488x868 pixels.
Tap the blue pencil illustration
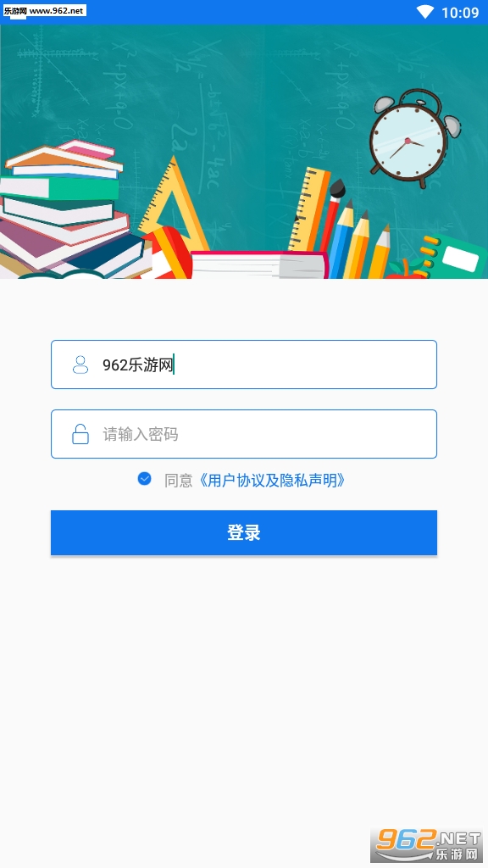click(x=340, y=240)
